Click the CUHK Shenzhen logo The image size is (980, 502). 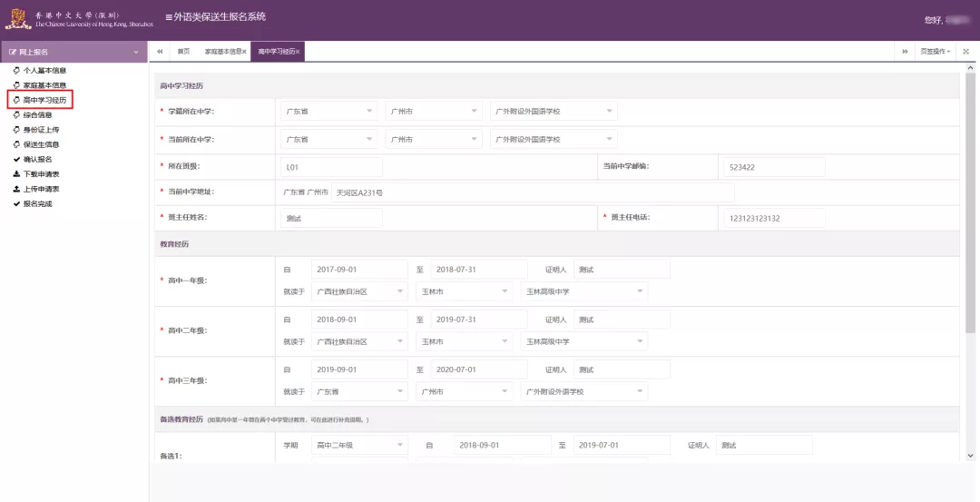[79, 19]
